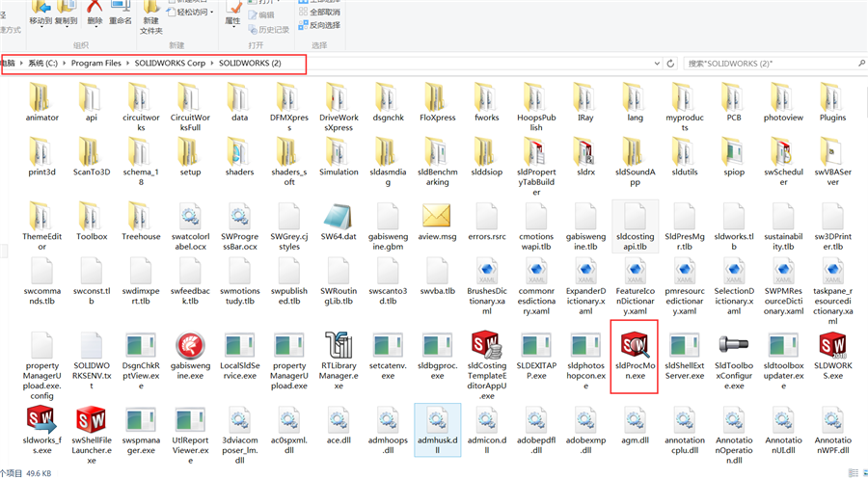Go to SOLIDWORKS Corp in the breadcrumb

[170, 63]
